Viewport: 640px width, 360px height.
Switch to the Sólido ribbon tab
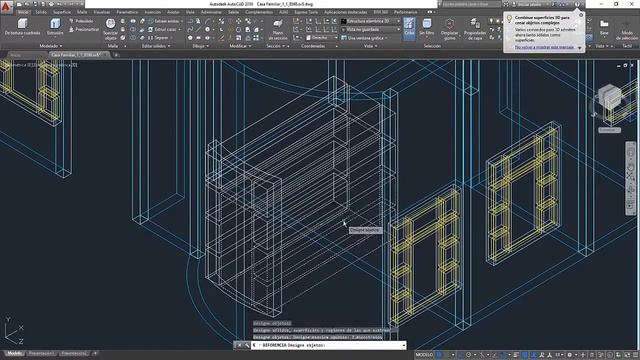click(41, 12)
